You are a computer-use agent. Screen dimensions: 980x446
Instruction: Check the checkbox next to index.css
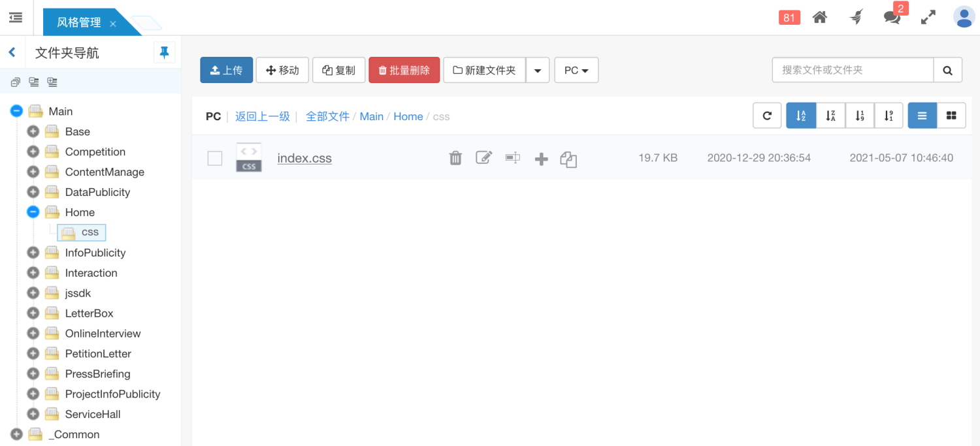214,158
